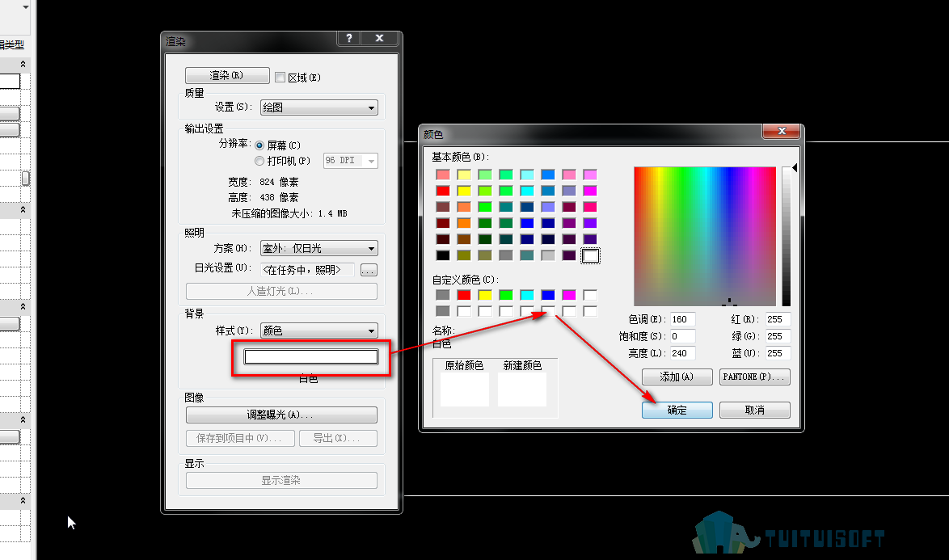The height and width of the screenshot is (560, 949).
Task: Click the question mark help icon in 渲染 dialog
Action: tap(348, 38)
